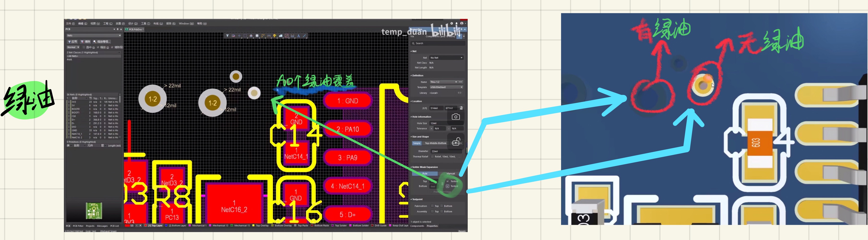Viewport: 868px width, 240px height.
Task: Select the place line toolbar icon
Action: pos(304,36)
